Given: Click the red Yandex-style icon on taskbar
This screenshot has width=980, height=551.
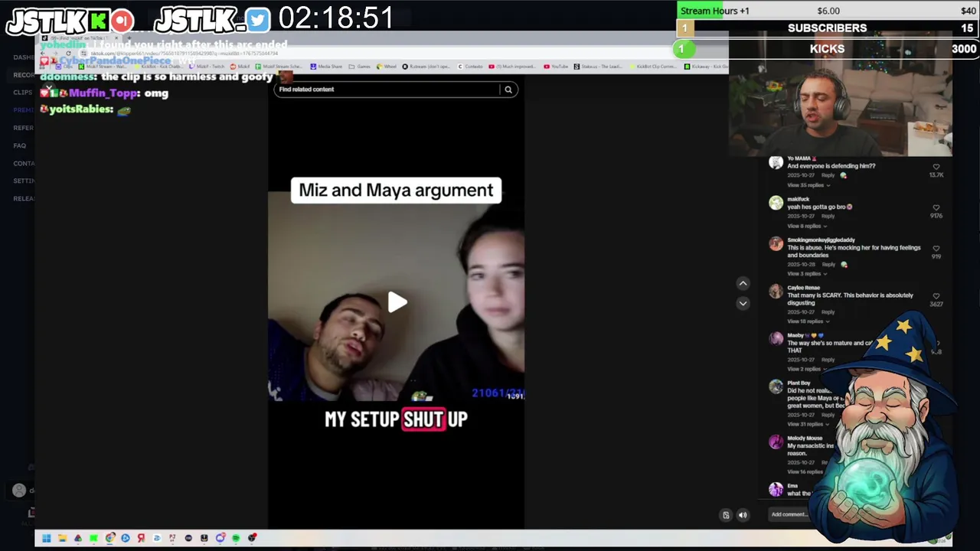Looking at the screenshot, I should pyautogui.click(x=141, y=538).
